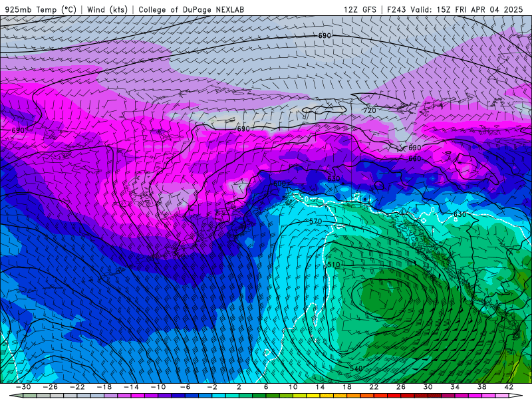532x399 pixels.
Task: Click the '-10' color scale value
Action: [x=158, y=387]
